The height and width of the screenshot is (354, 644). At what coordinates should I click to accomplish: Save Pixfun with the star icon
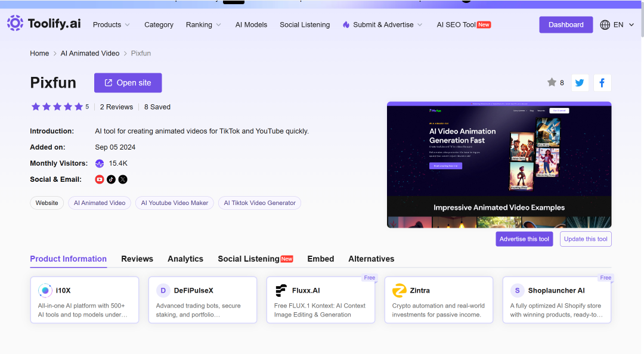tap(552, 83)
